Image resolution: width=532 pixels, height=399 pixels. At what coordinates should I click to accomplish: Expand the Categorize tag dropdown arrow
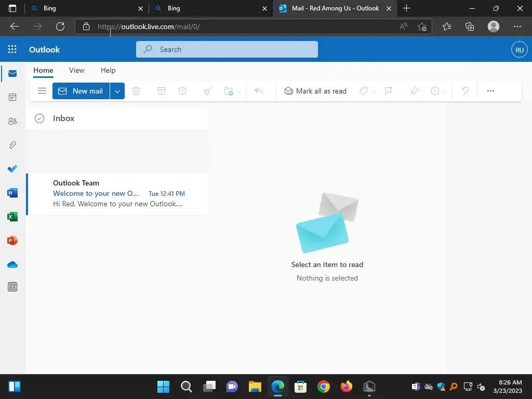point(374,91)
